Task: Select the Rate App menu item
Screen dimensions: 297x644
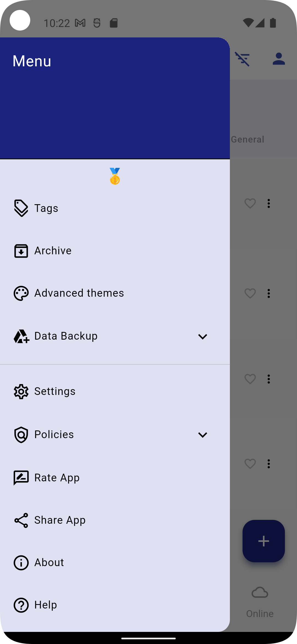Action: pyautogui.click(x=57, y=478)
